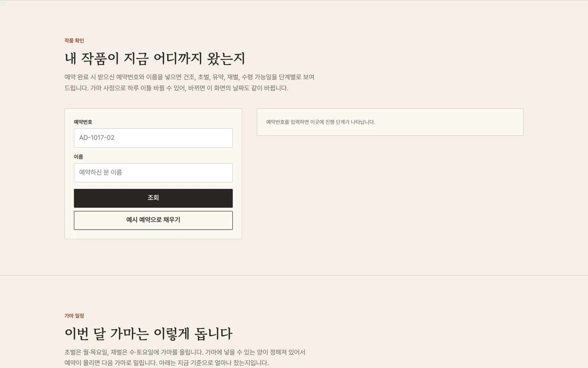The width and height of the screenshot is (588, 368).
Task: Click the 예약번호 input field
Action: click(153, 138)
